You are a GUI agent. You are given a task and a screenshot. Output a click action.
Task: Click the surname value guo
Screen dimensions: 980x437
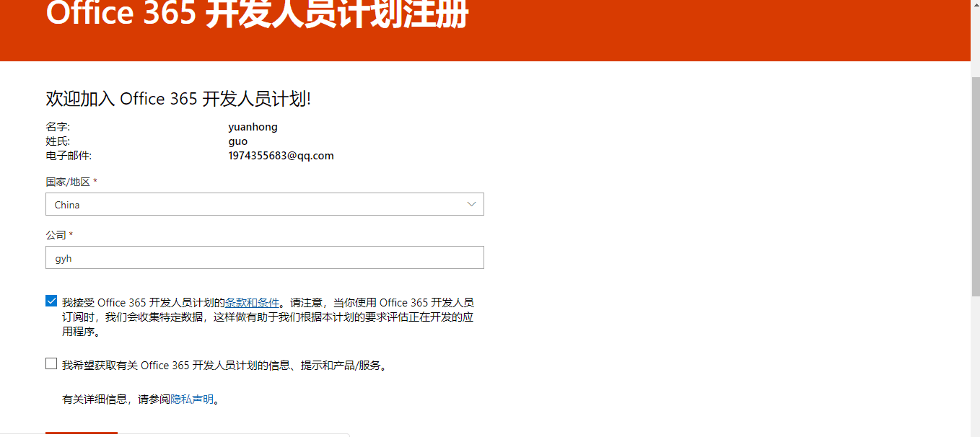(x=237, y=141)
